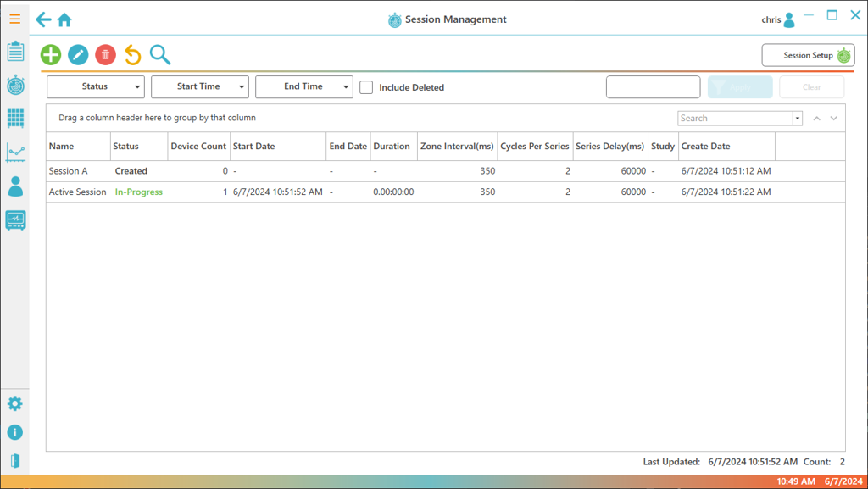Add a new session with plus icon
Viewport: 868px width, 489px height.
coord(51,55)
